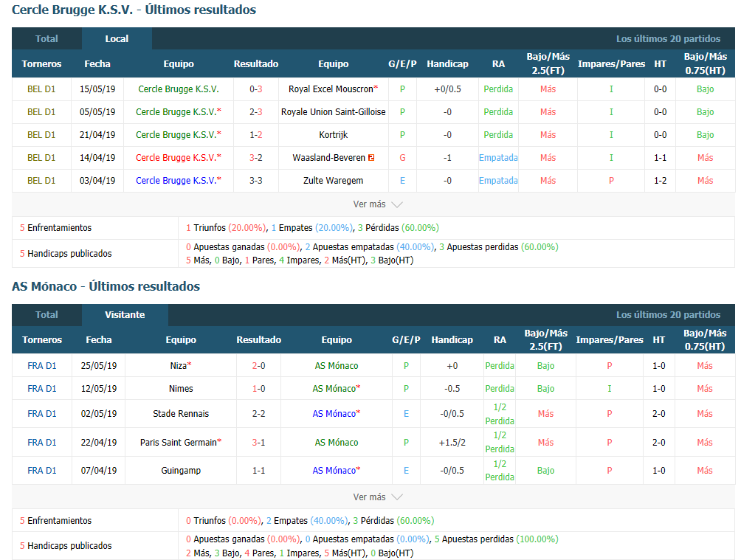Click date 22/04/19 in PSG row
The height and width of the screenshot is (560, 741).
tap(99, 443)
